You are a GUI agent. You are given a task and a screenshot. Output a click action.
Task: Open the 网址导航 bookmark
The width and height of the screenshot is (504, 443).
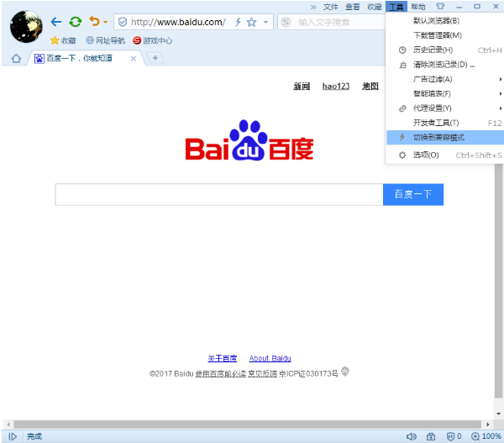[x=106, y=40]
